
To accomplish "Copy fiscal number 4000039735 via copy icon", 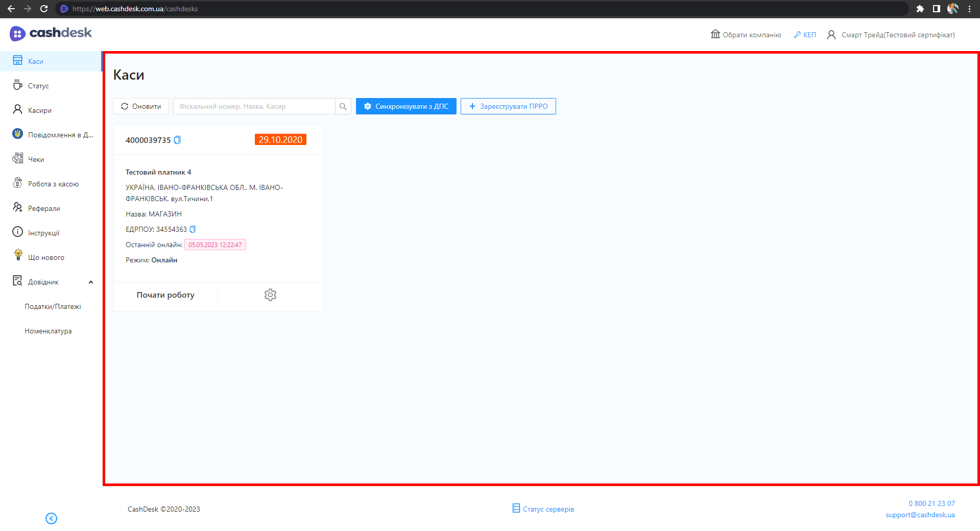I will tap(177, 140).
